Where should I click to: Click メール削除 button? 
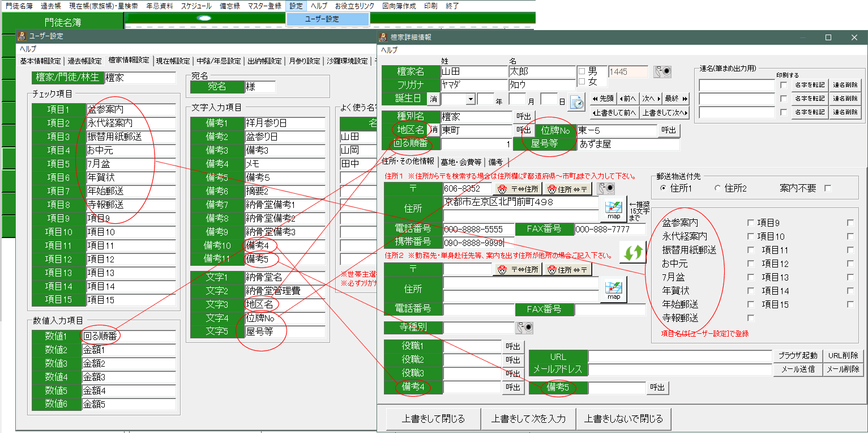click(x=843, y=370)
